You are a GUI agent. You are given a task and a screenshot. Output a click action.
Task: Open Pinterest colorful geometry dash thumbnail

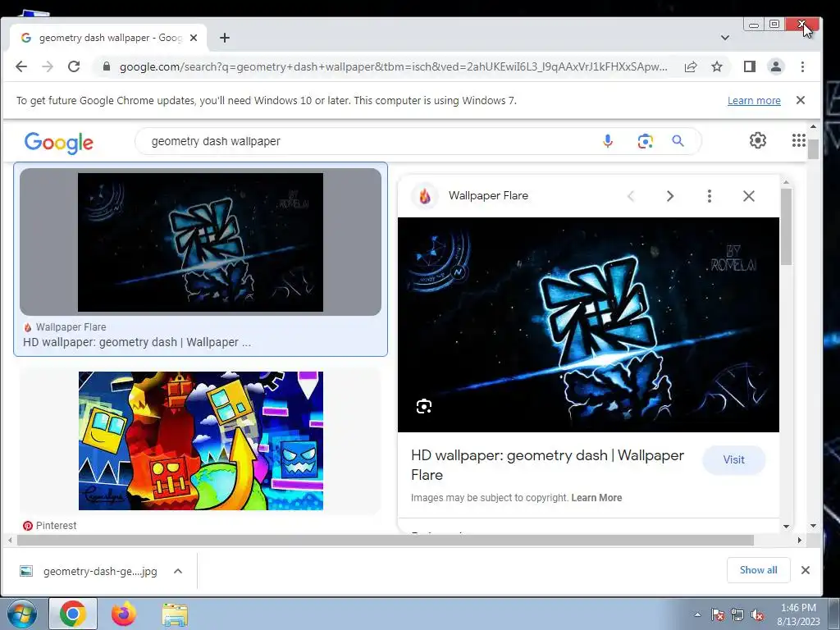pyautogui.click(x=201, y=441)
